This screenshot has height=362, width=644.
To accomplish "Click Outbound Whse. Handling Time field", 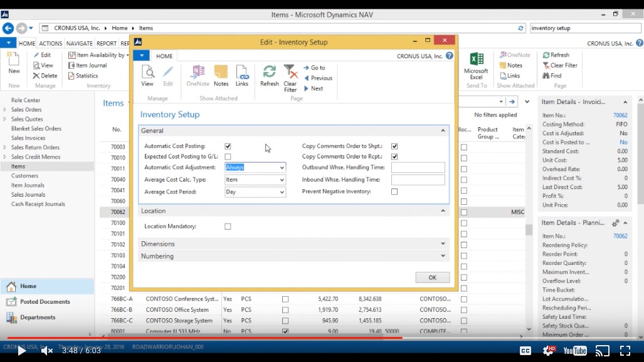I will 418,167.
